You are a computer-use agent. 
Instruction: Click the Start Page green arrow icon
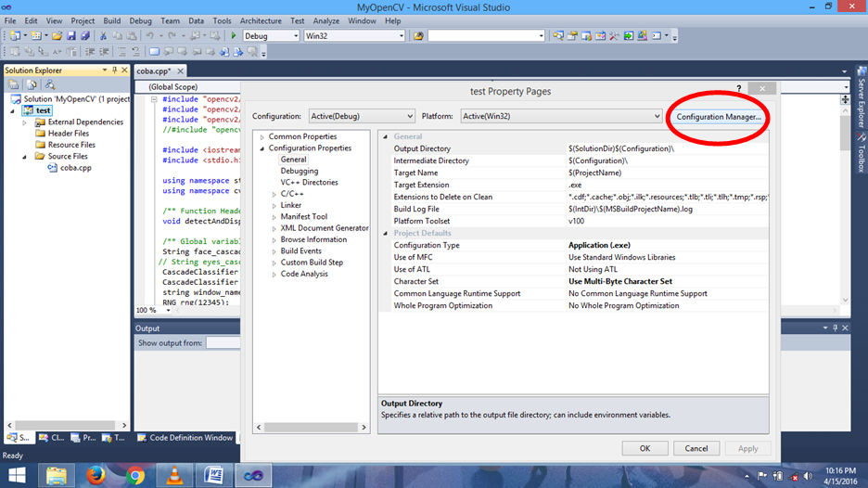click(629, 36)
